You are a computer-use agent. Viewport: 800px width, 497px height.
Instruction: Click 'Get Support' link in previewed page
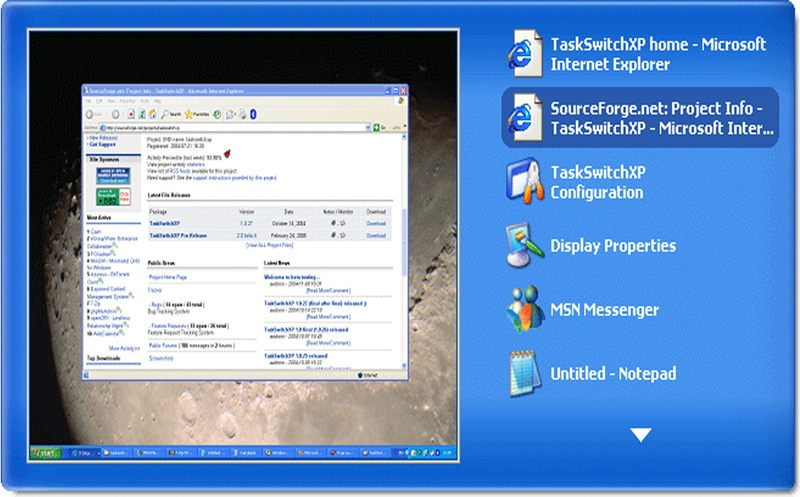tap(103, 144)
